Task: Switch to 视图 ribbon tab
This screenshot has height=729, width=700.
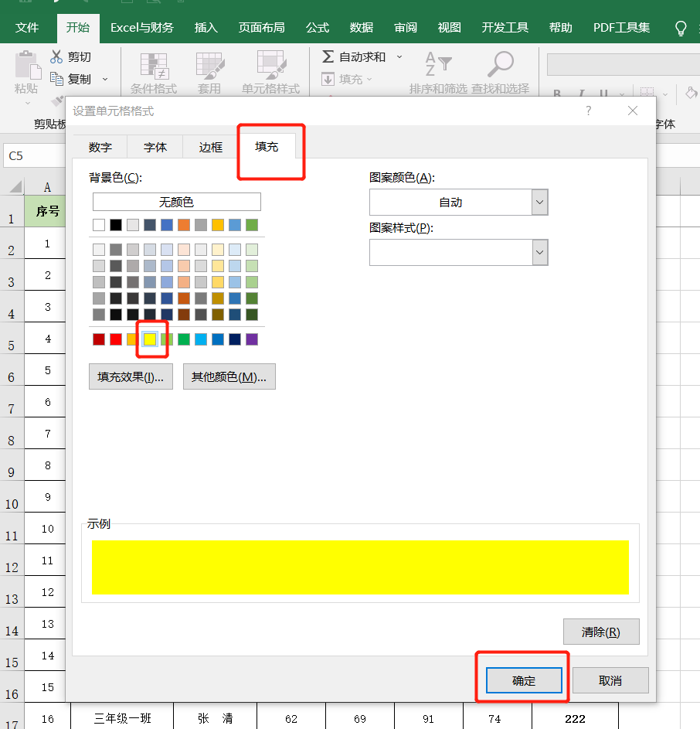Action: click(x=450, y=28)
